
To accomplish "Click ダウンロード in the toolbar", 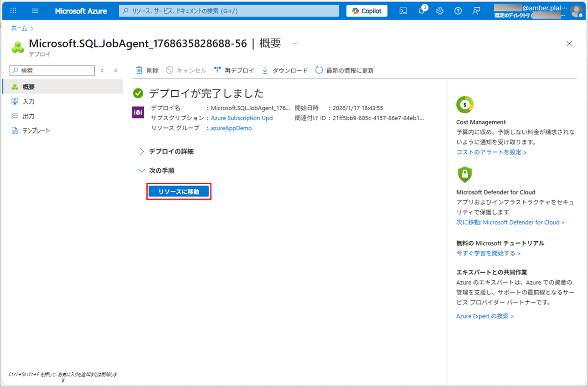I will (x=285, y=70).
